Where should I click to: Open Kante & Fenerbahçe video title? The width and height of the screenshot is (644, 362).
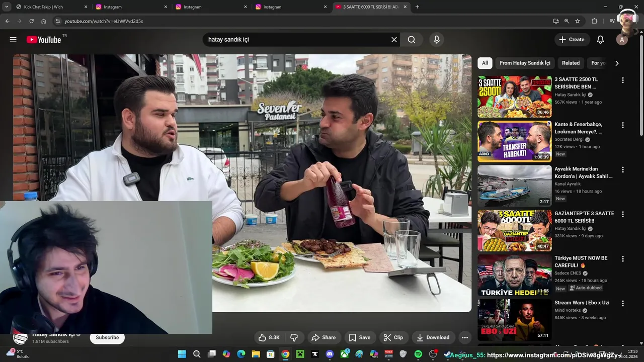[578, 128]
